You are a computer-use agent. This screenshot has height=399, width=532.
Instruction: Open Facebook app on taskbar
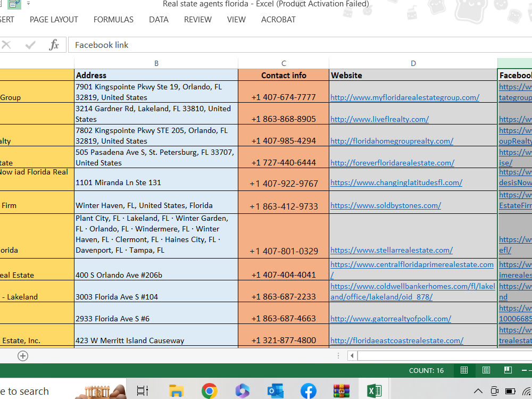click(x=309, y=391)
